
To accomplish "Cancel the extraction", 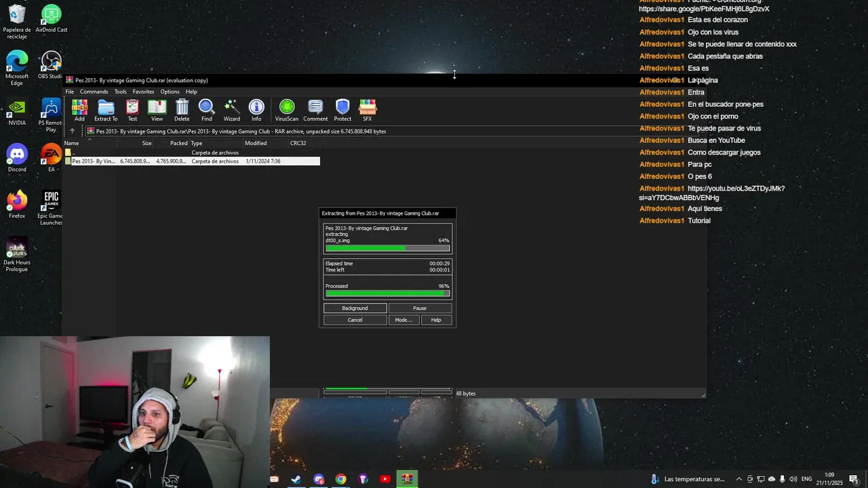I will 355,320.
